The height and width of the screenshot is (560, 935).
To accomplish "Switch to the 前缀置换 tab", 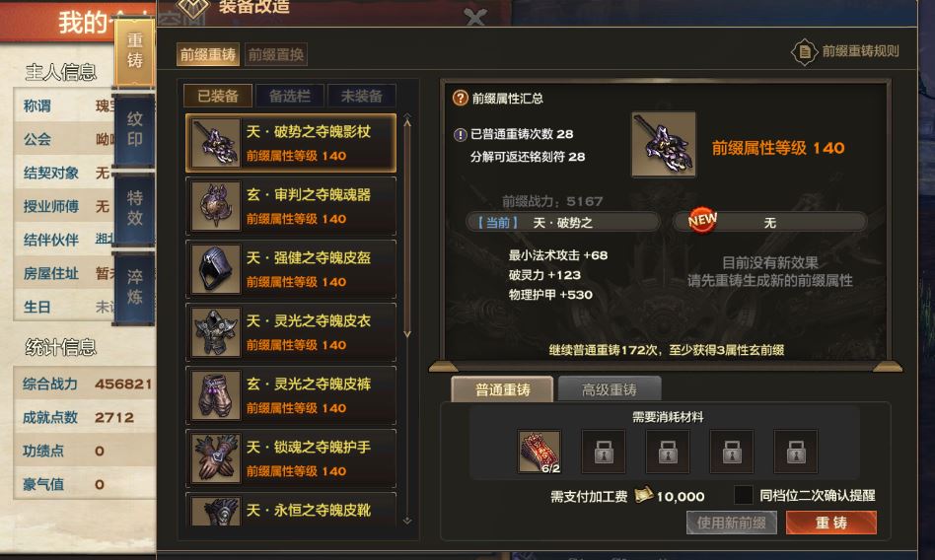I will tap(276, 55).
